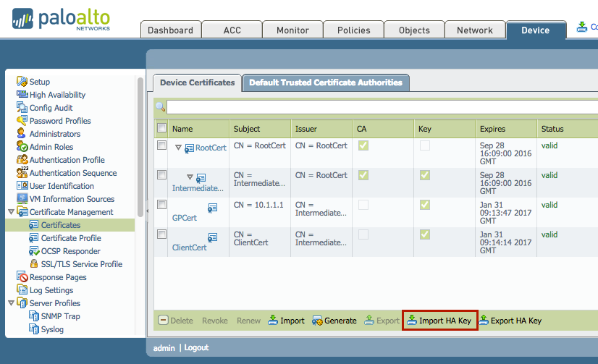Screen dimensions: 598x364
Task: Open the ACC tab
Action: (x=232, y=30)
